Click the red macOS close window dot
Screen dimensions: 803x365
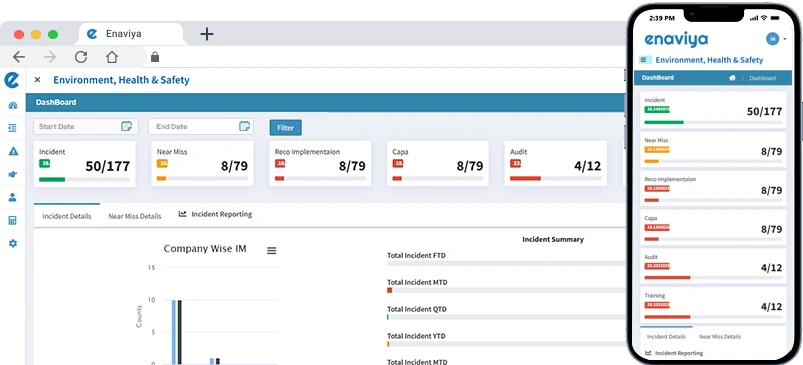tap(19, 34)
